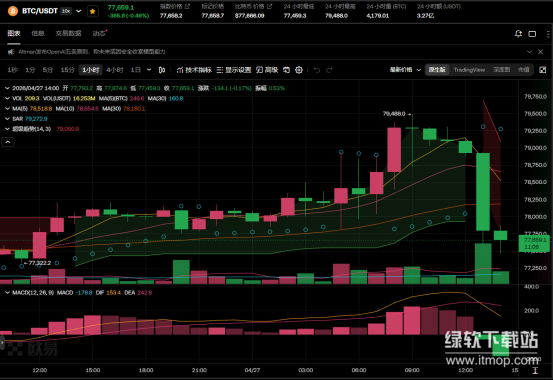Open the chart settings gear icon

[299, 70]
